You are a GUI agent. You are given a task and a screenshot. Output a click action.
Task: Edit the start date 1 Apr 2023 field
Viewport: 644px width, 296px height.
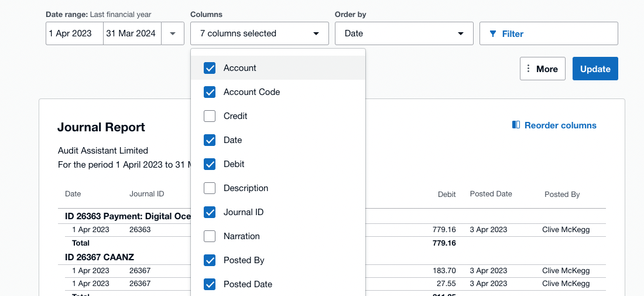click(x=74, y=34)
